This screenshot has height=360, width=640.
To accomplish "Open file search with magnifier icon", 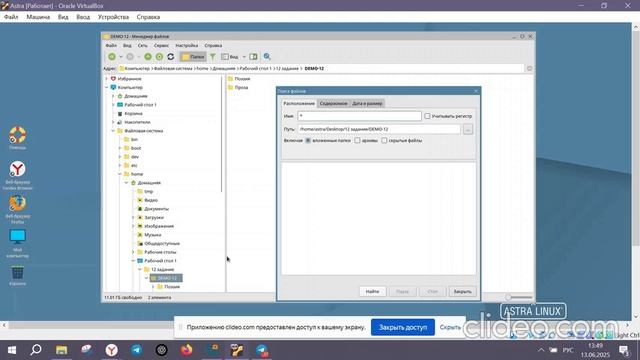I will (x=267, y=57).
